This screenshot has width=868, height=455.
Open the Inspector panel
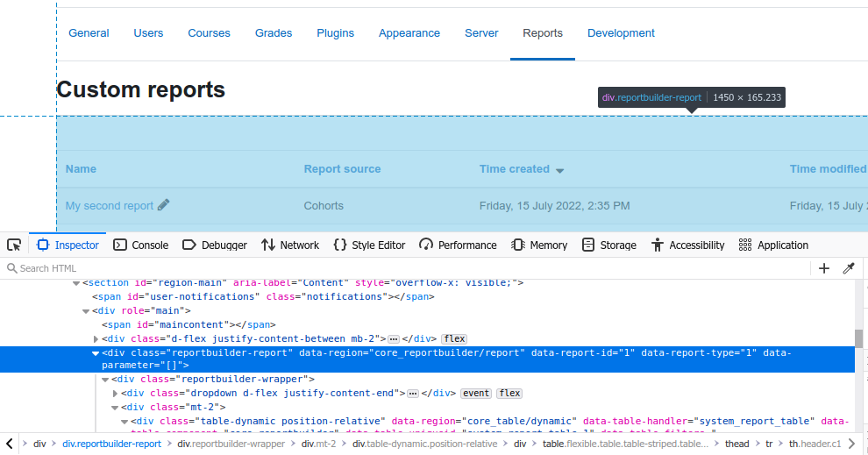point(68,245)
